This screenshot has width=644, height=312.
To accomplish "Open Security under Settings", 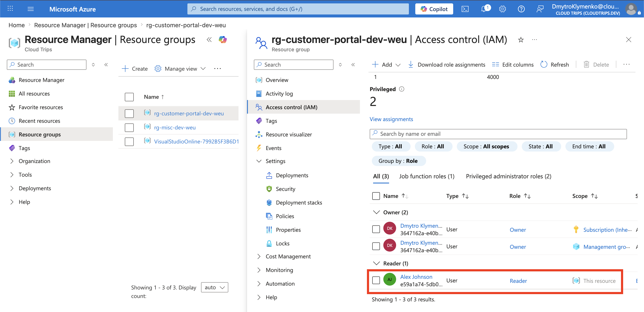I will (285, 189).
